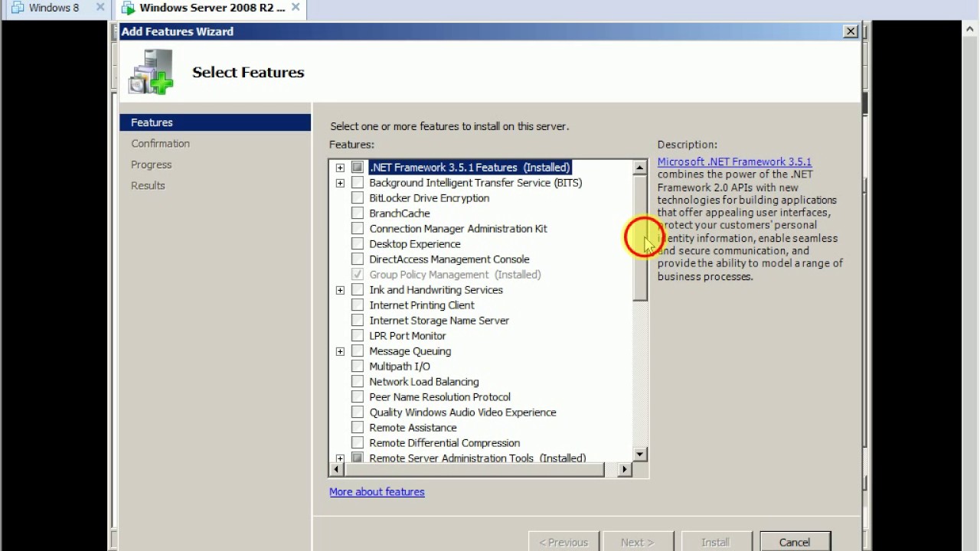Click the Add Features Wizard server icon
980x551 pixels.
click(151, 72)
